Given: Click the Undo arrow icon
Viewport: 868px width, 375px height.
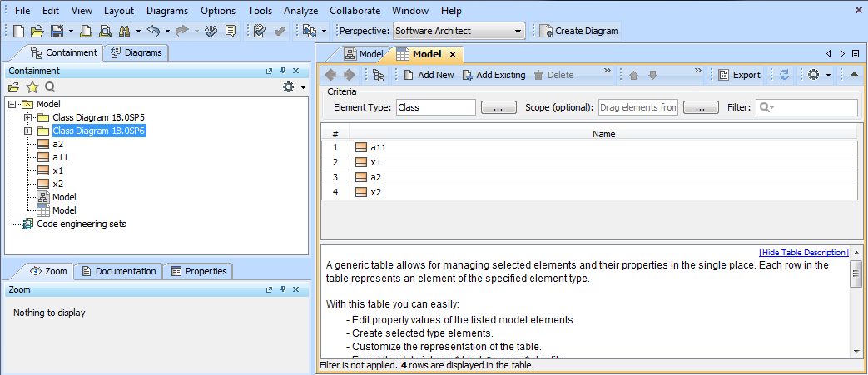Looking at the screenshot, I should click(x=152, y=31).
